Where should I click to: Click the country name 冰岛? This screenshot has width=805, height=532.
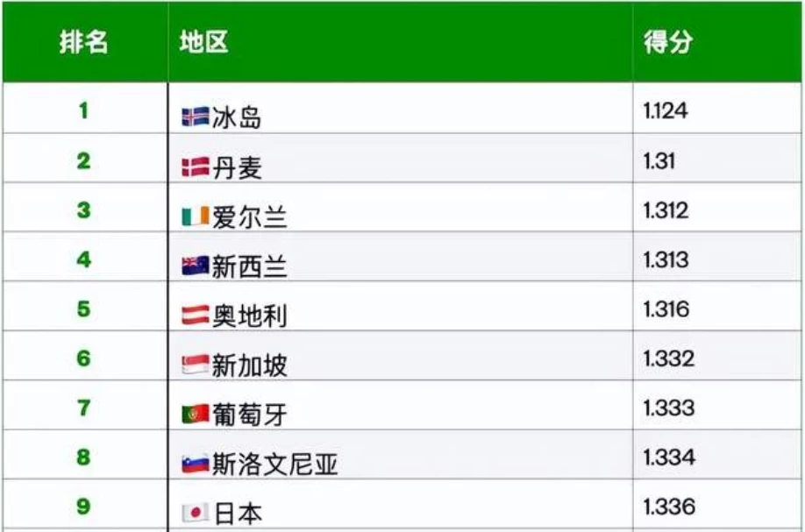(x=237, y=117)
